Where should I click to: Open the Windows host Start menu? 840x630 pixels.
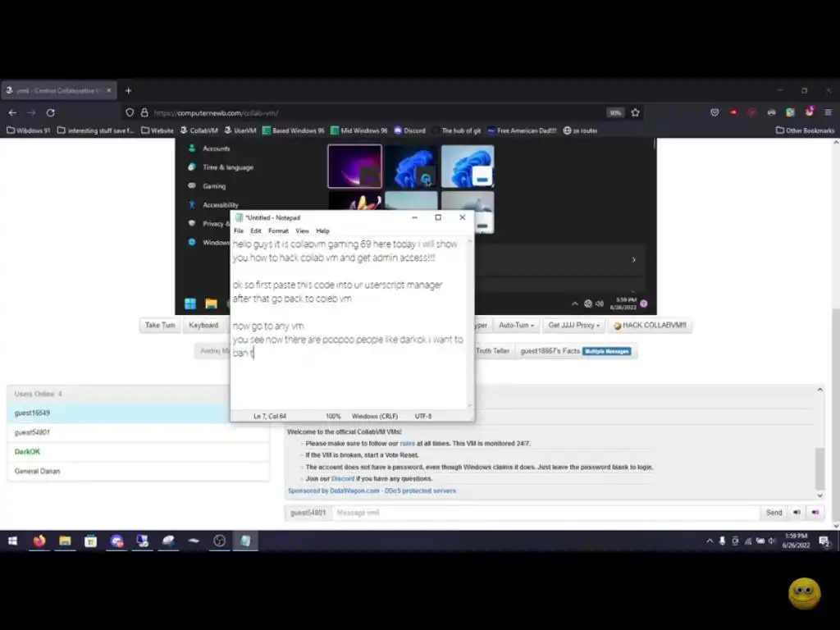tap(13, 541)
